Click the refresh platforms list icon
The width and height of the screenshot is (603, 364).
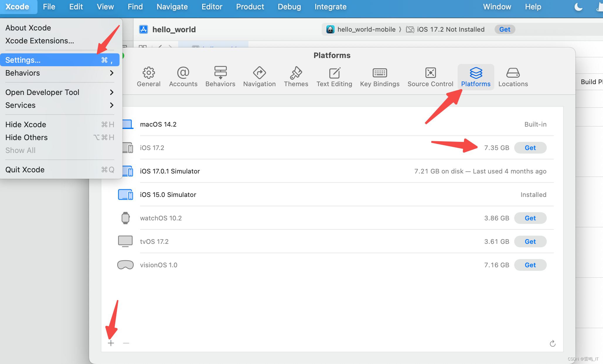pyautogui.click(x=553, y=343)
